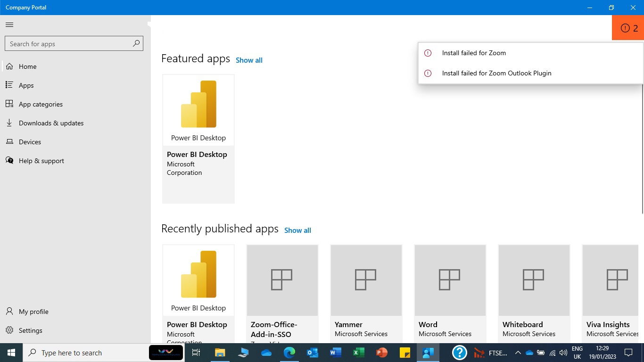The height and width of the screenshot is (362, 644).
Task: Click the blue question mark help taskbar icon
Action: [459, 353]
